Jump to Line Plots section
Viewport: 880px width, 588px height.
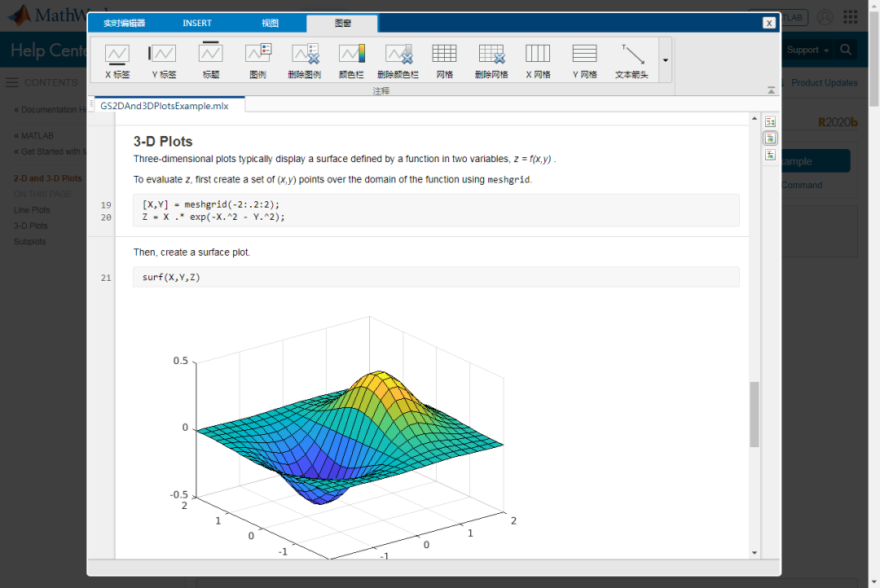pyautogui.click(x=32, y=210)
